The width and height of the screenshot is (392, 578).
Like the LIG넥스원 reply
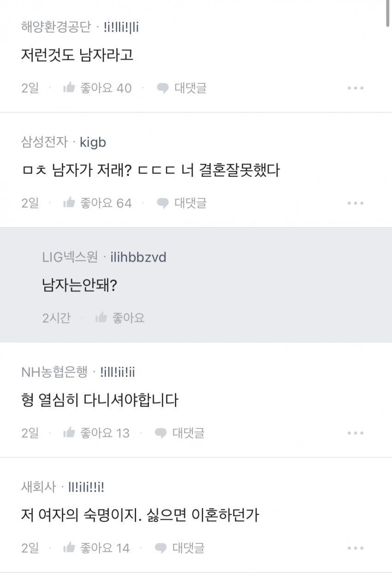(x=101, y=318)
